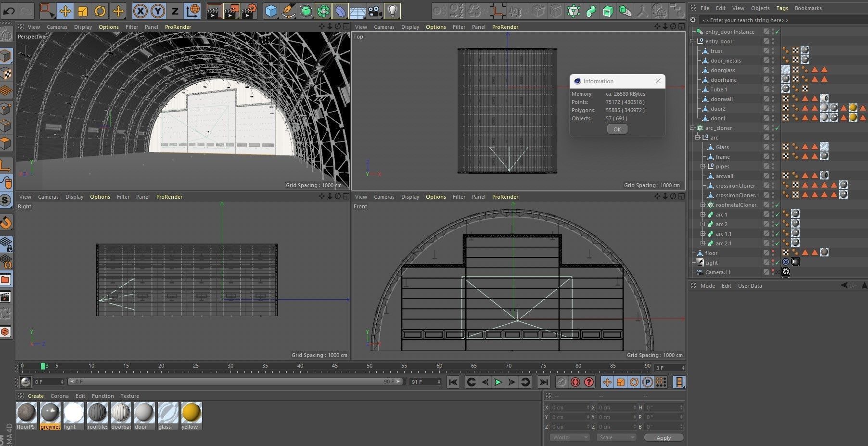
Task: Open the Scale mode dropdown
Action: 616,437
